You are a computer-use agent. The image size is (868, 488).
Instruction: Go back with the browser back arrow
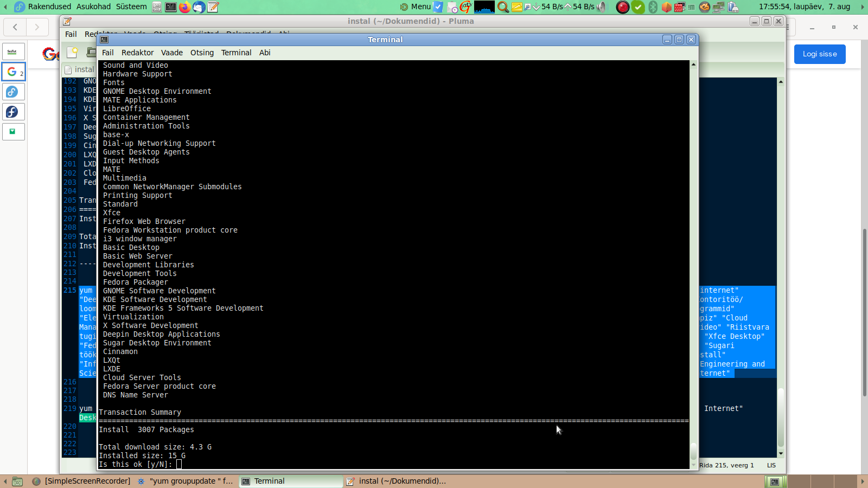pyautogui.click(x=15, y=27)
